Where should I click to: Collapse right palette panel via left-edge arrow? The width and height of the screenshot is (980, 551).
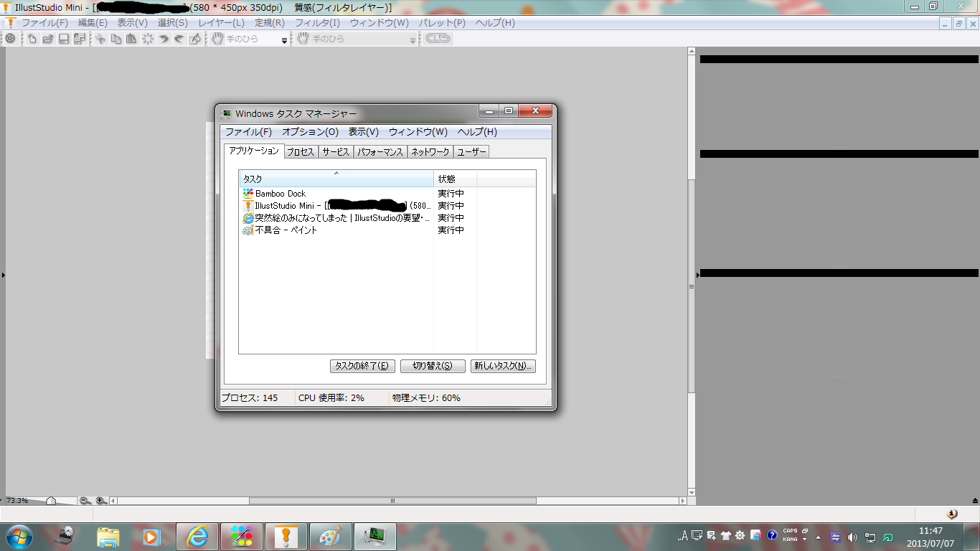pos(698,275)
